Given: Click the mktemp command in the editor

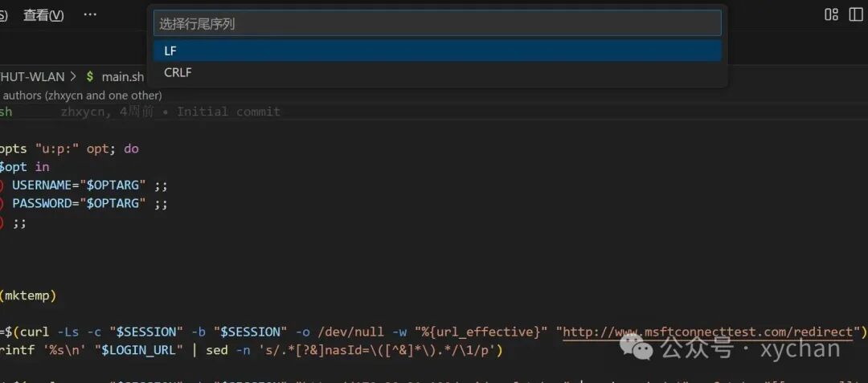Looking at the screenshot, I should 28,296.
